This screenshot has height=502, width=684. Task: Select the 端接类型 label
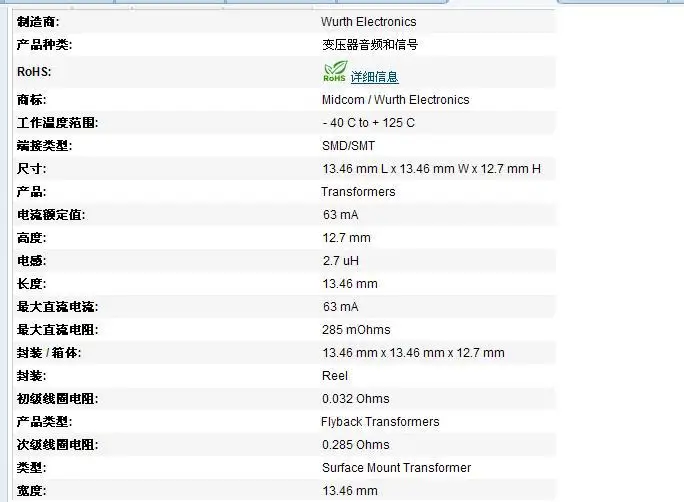tap(44, 146)
